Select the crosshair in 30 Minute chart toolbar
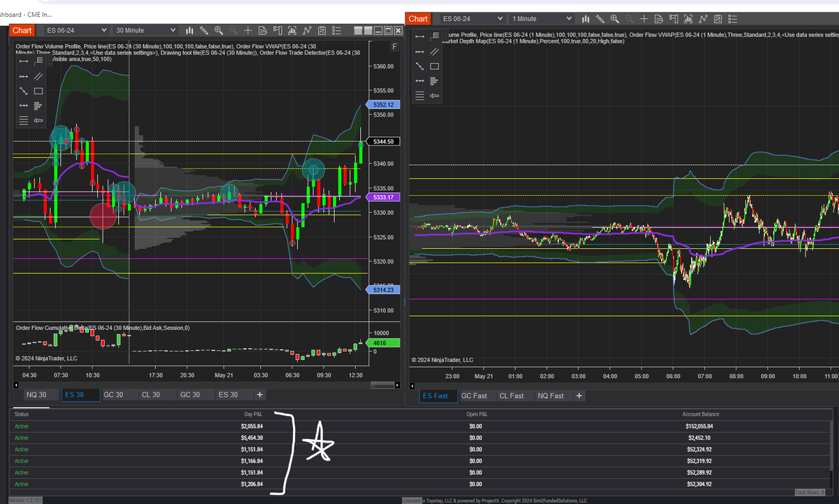The width and height of the screenshot is (839, 504). click(248, 30)
